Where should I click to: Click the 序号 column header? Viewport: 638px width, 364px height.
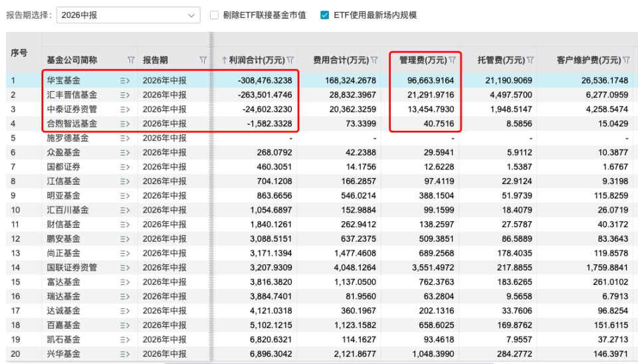19,53
